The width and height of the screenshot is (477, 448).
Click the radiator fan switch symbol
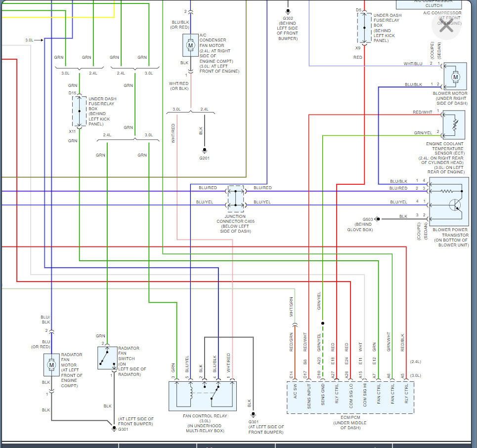point(107,358)
